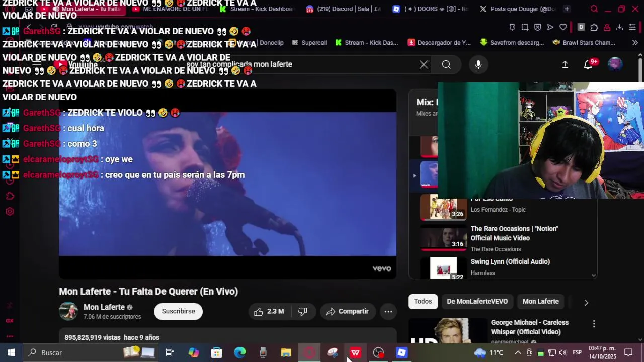Click the Mon Laferte video player

pos(227,184)
